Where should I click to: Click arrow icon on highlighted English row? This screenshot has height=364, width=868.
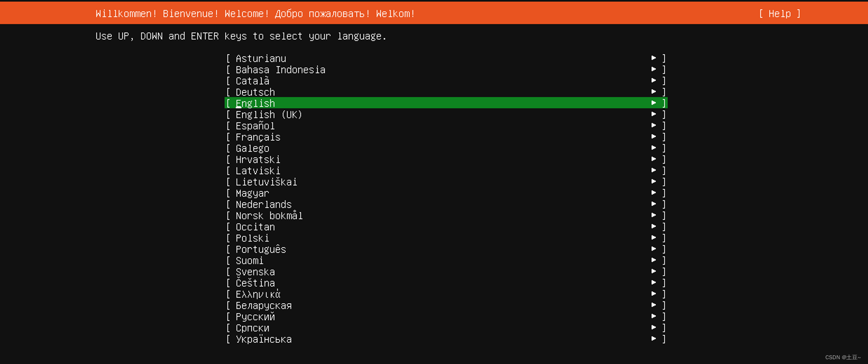(654, 103)
